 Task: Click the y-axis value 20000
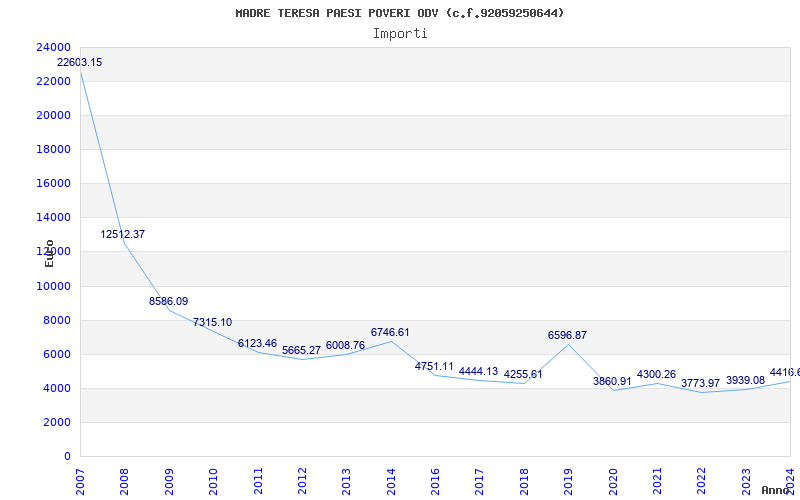[53, 115]
